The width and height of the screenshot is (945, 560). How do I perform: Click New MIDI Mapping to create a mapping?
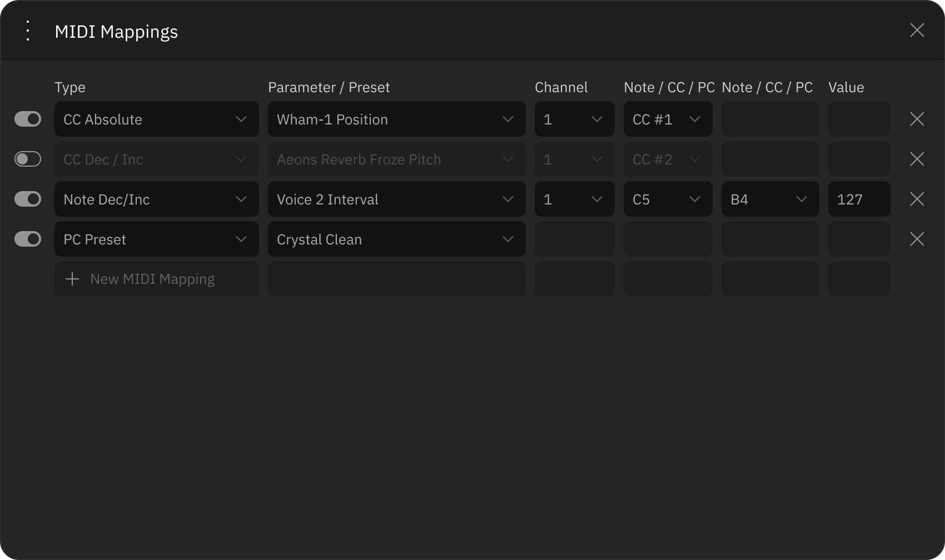(152, 279)
